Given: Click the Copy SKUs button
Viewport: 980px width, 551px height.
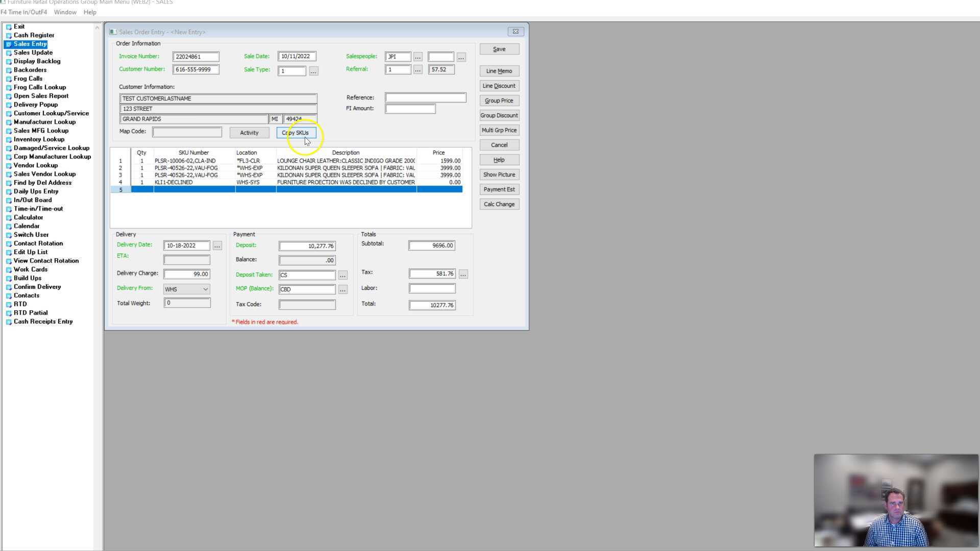Looking at the screenshot, I should tap(296, 132).
